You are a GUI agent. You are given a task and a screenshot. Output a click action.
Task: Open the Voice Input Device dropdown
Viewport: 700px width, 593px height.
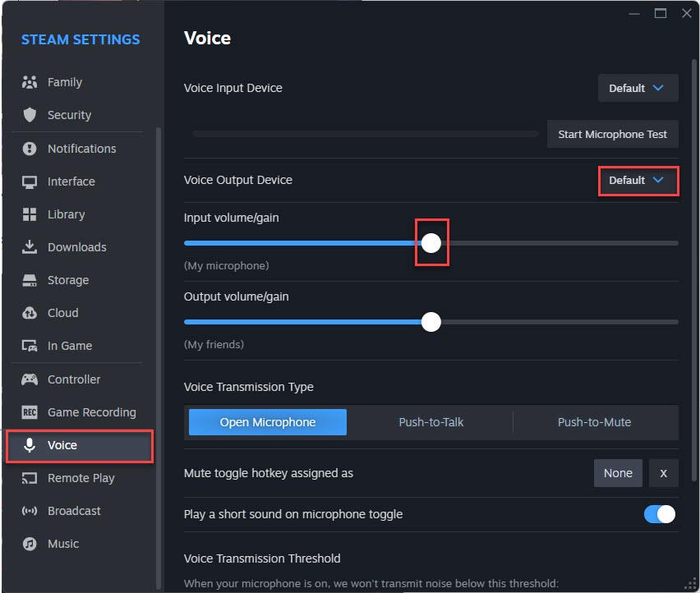pos(638,88)
